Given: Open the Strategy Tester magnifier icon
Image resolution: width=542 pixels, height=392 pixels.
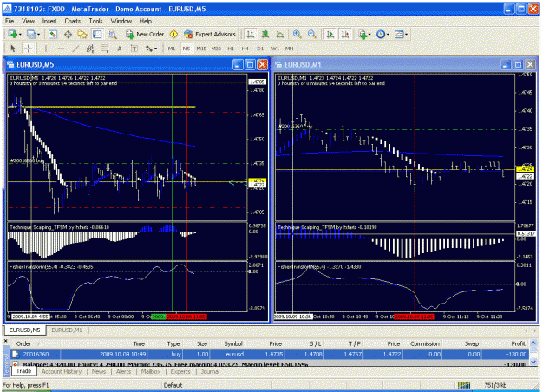Looking at the screenshot, I should click(112, 34).
